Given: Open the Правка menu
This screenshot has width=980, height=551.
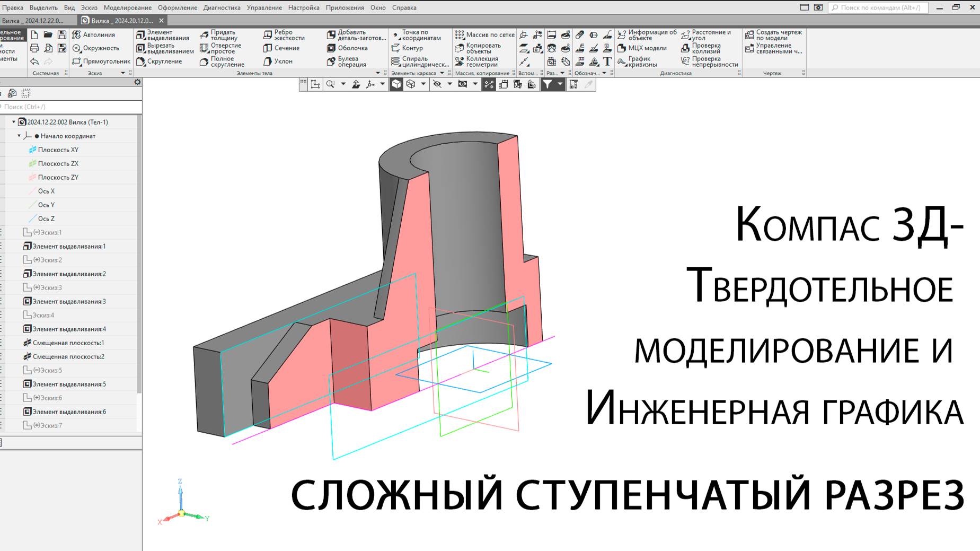Looking at the screenshot, I should pos(13,7).
